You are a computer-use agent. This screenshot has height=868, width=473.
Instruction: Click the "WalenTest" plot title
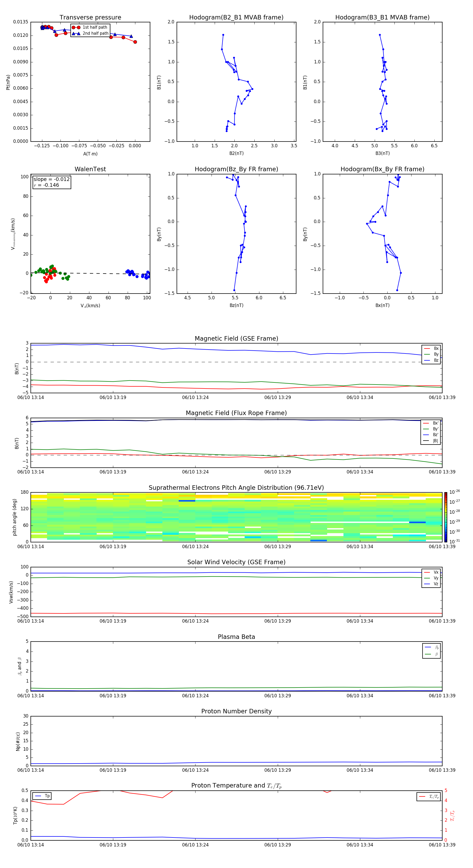[90, 169]
